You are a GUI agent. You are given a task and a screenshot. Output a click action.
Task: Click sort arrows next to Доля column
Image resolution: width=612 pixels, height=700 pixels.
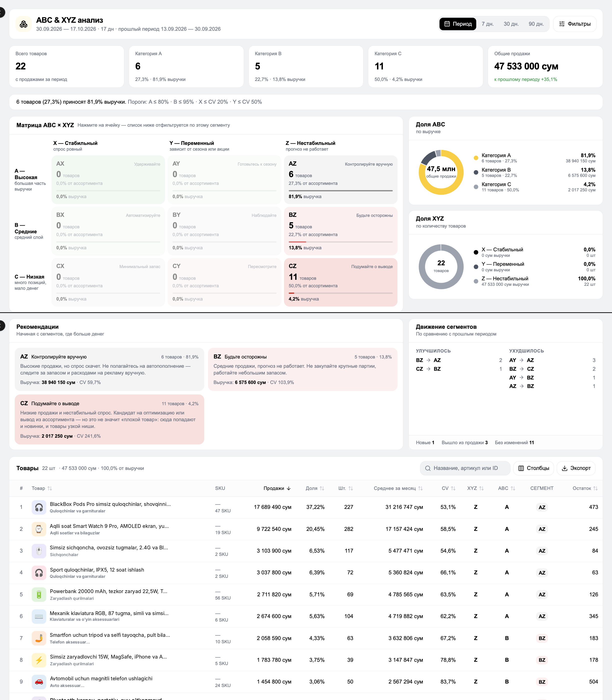pos(322,488)
